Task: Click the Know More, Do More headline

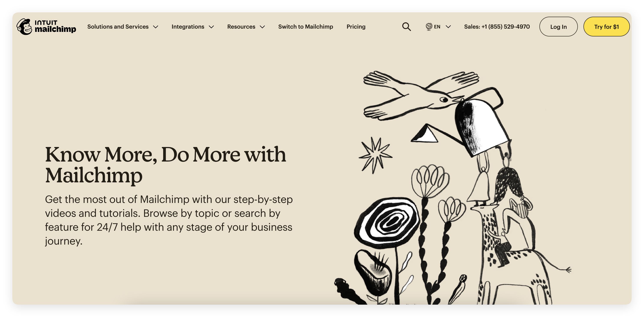Action: click(x=165, y=165)
